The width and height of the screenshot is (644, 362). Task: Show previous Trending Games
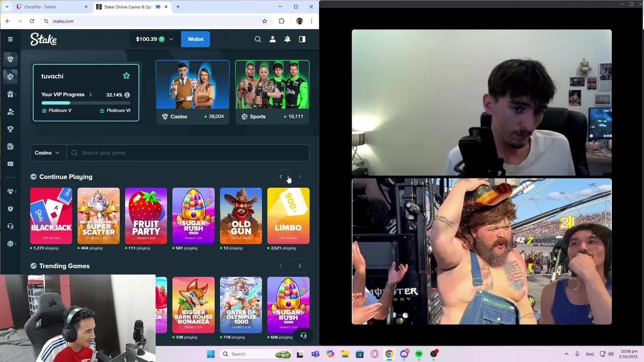pyautogui.click(x=281, y=266)
